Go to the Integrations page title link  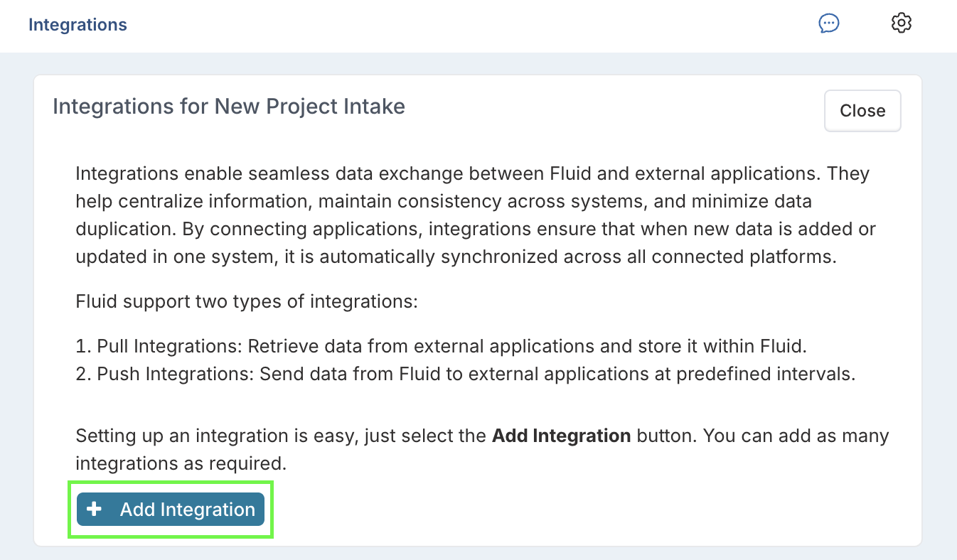(77, 25)
